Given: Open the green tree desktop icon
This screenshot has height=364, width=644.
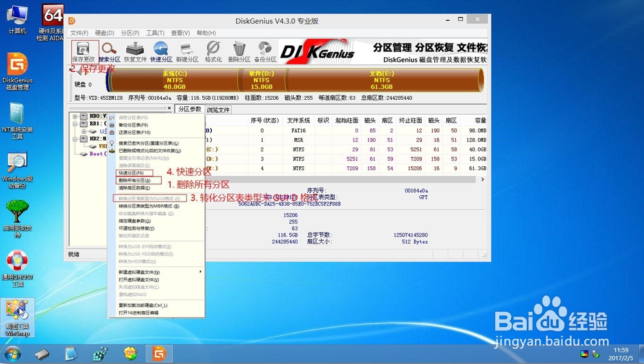Looking at the screenshot, I should [17, 219].
